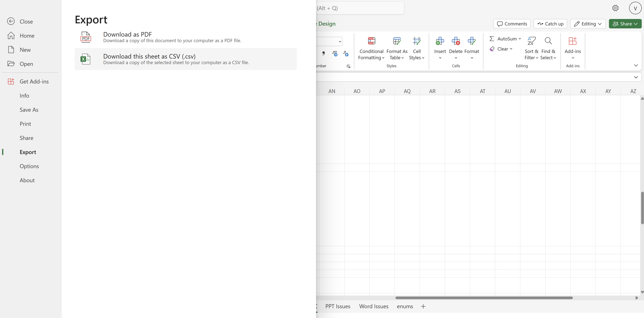Click the Conditional Formatting icon
644x318 pixels.
(372, 41)
